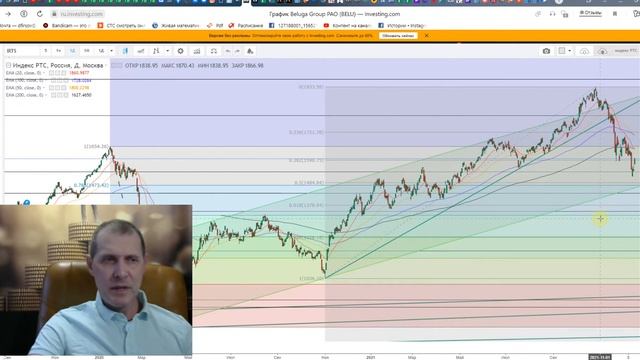The width and height of the screenshot is (640, 360).
Task: Click the chart properties bars icon
Action: click(197, 51)
